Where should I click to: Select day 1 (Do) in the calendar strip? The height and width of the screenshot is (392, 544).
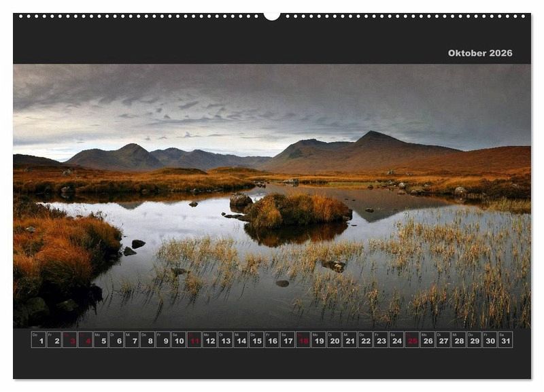pyautogui.click(x=39, y=340)
